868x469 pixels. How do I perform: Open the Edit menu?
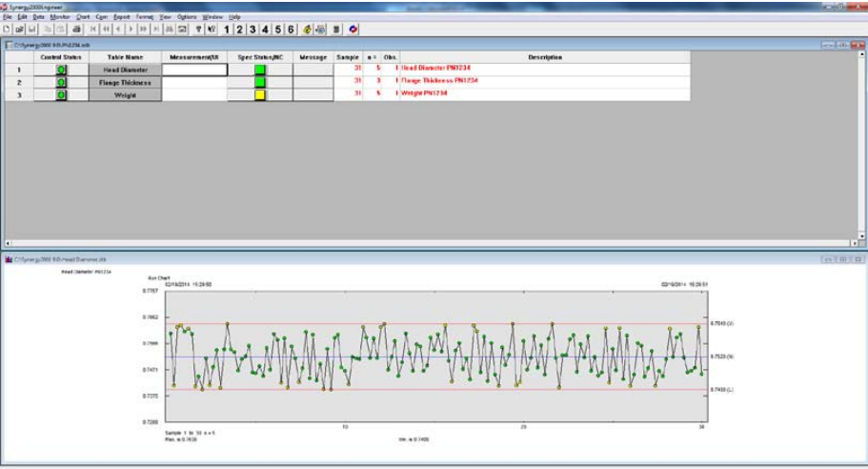pos(22,17)
